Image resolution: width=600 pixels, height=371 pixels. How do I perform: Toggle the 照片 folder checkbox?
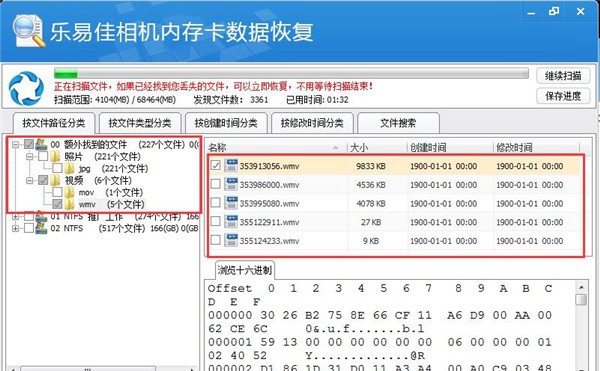[x=43, y=156]
